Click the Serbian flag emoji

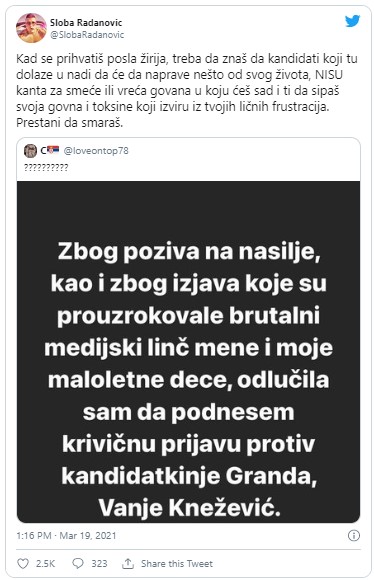click(53, 150)
